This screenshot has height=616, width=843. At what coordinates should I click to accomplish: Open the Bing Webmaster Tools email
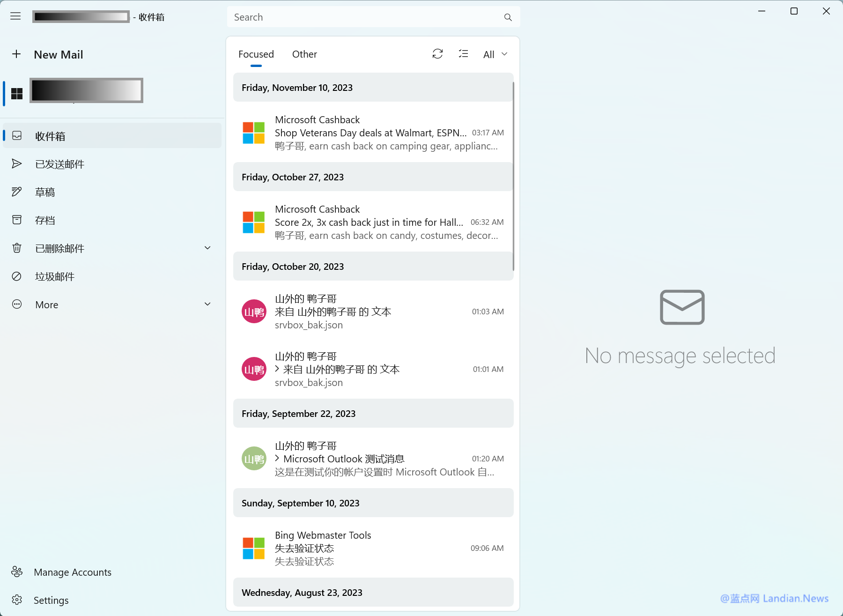click(x=373, y=548)
